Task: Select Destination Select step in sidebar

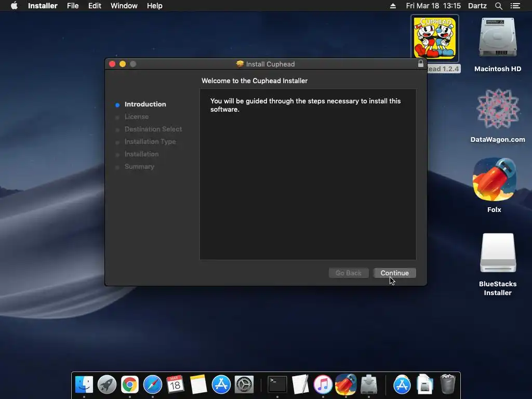Action: click(153, 129)
